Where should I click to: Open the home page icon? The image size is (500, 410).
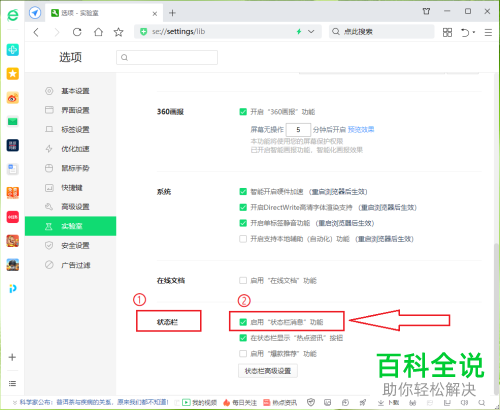(x=98, y=32)
